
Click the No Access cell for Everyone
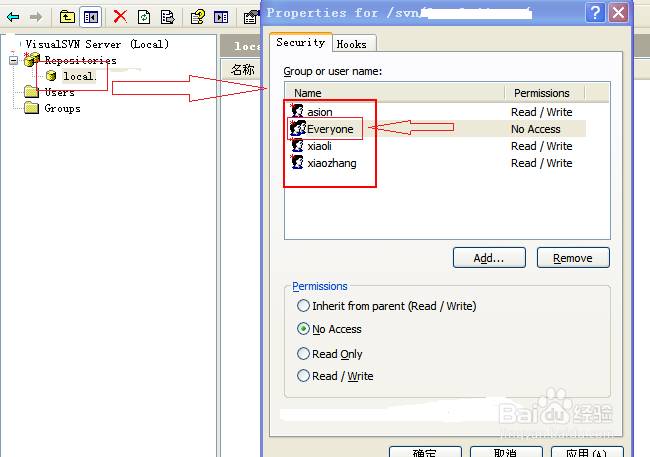[x=536, y=129]
